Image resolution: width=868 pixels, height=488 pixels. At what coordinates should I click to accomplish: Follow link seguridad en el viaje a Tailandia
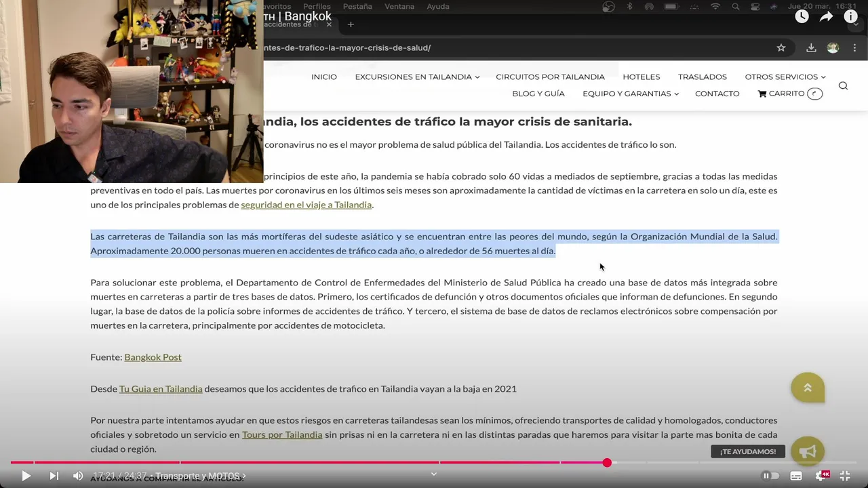point(306,205)
